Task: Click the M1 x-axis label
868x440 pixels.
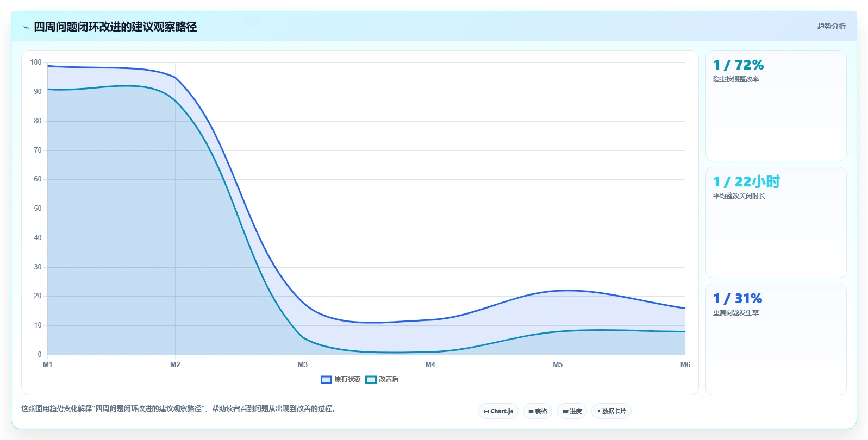Action: tap(48, 364)
